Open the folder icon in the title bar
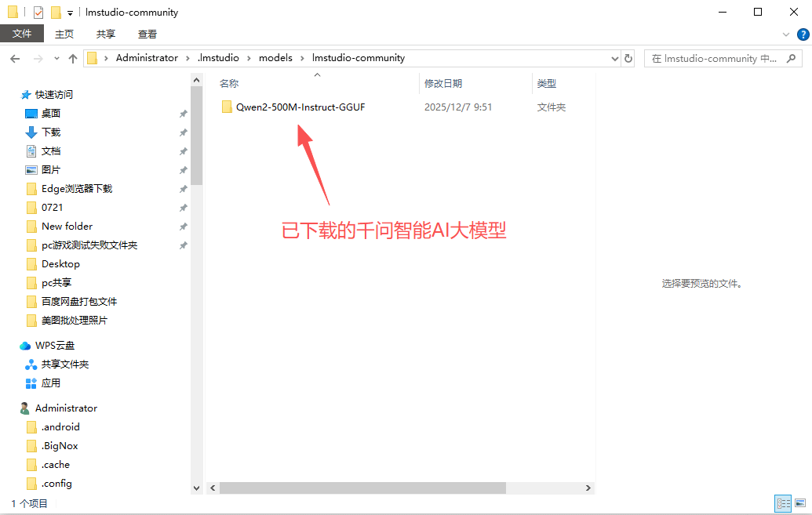 (11, 12)
